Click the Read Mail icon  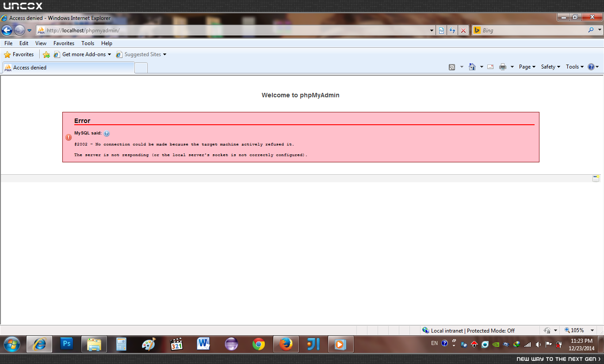pyautogui.click(x=490, y=67)
